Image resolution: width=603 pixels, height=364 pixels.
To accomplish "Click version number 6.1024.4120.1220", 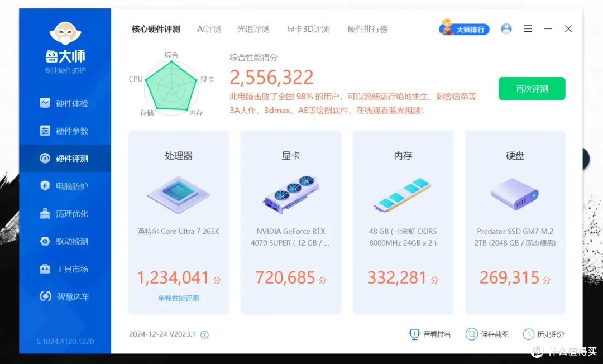I will 65,341.
